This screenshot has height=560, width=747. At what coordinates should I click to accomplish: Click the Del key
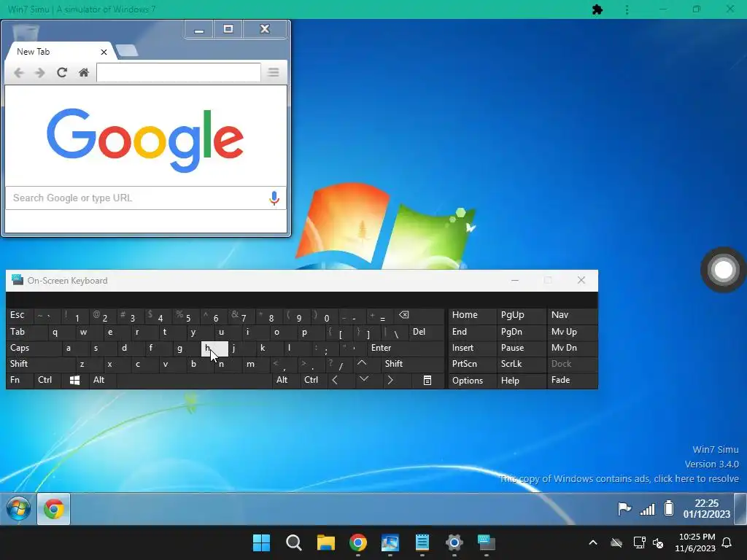(x=427, y=332)
